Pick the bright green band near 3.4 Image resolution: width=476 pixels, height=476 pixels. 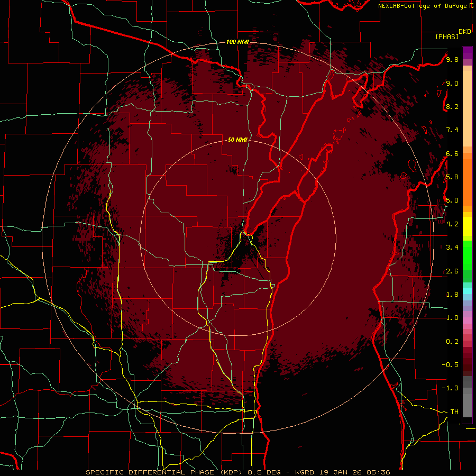pyautogui.click(x=467, y=254)
